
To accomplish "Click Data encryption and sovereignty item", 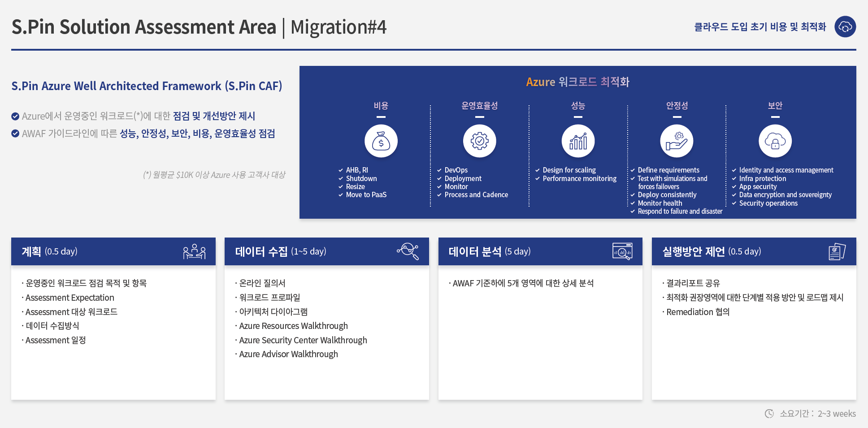I will pos(786,195).
